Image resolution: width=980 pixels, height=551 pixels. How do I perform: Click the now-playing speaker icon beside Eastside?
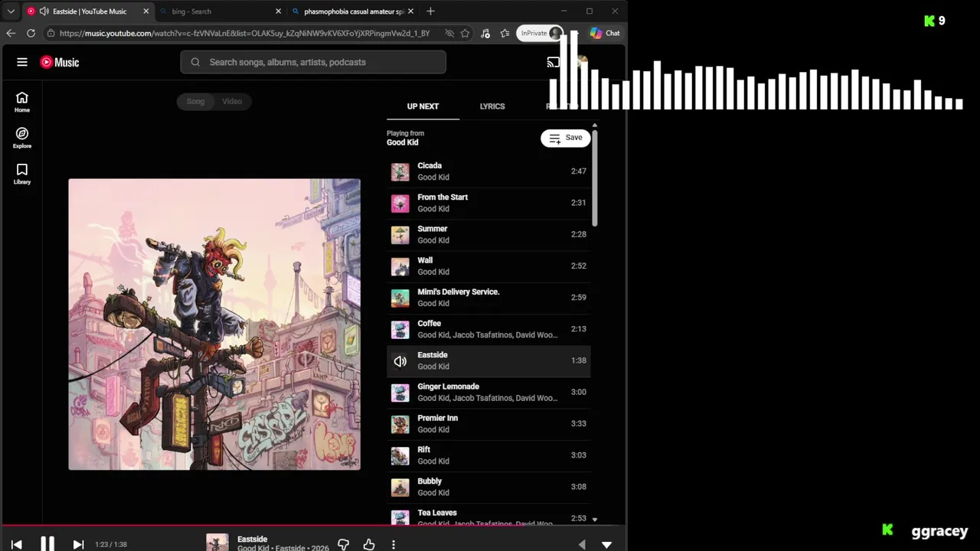(x=400, y=360)
